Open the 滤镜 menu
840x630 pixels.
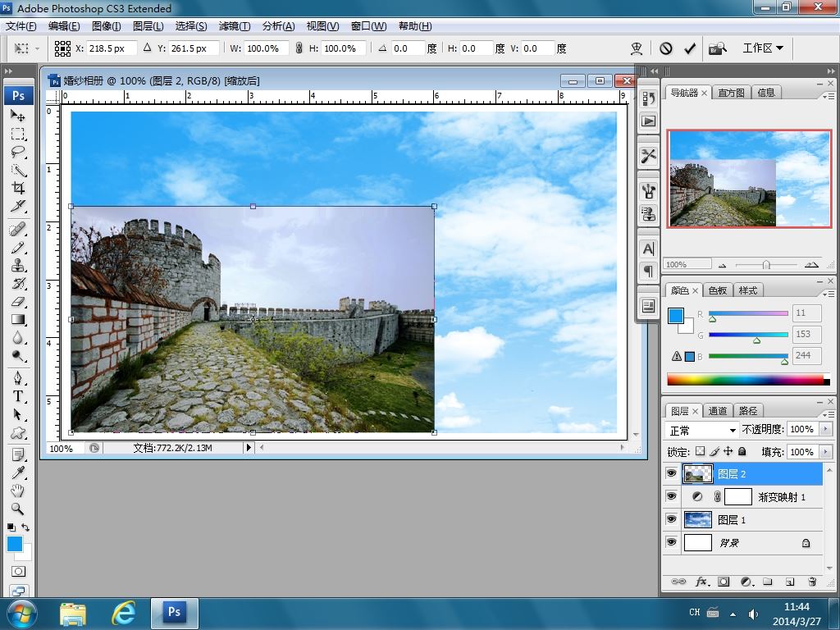[234, 26]
